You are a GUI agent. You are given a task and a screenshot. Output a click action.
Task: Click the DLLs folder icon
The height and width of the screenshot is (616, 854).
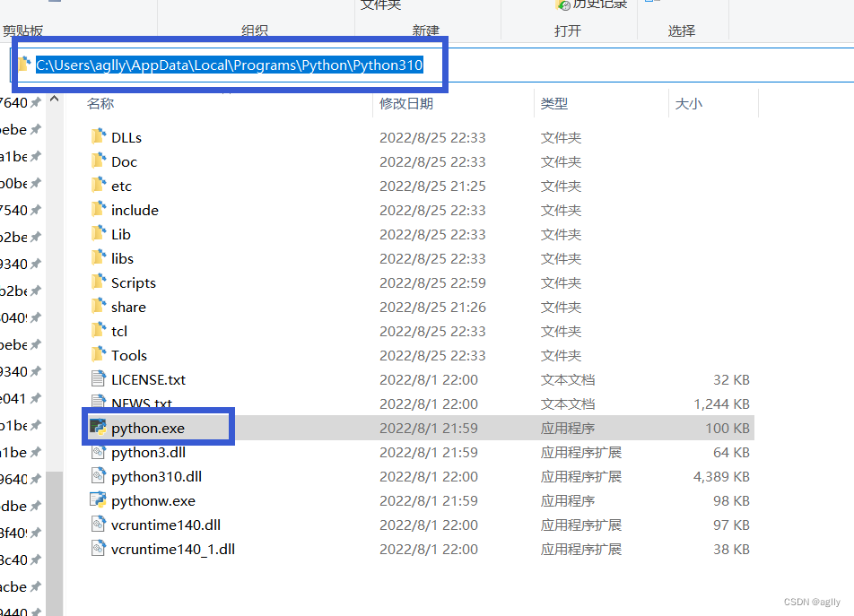point(99,136)
